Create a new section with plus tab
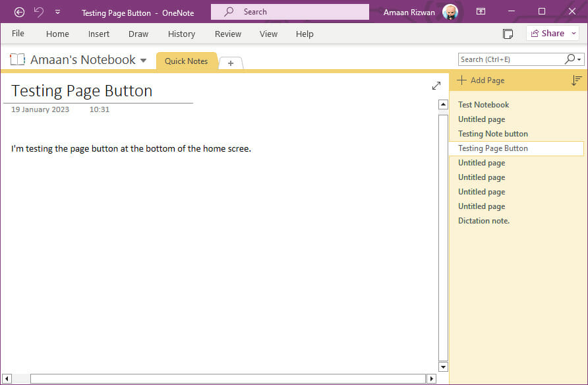This screenshot has height=385, width=588. (231, 63)
